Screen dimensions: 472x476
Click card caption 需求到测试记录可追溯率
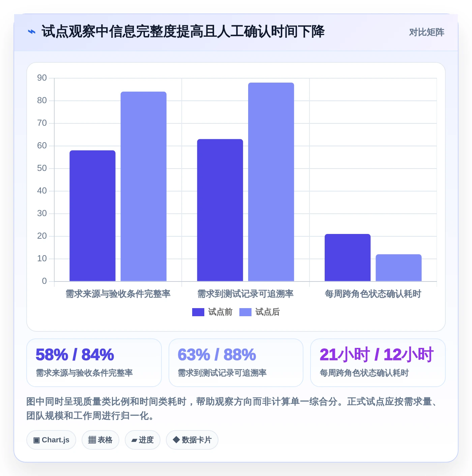point(222,373)
